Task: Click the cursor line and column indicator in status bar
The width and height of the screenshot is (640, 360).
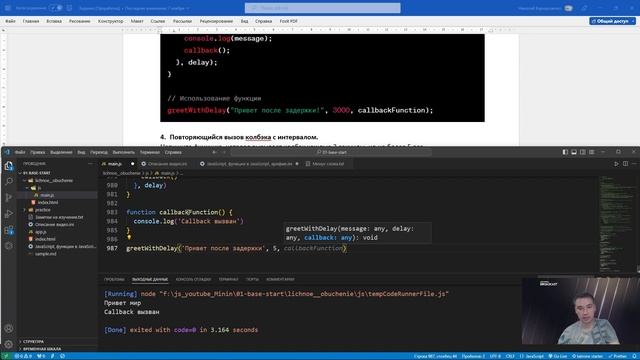Action: tap(435, 356)
